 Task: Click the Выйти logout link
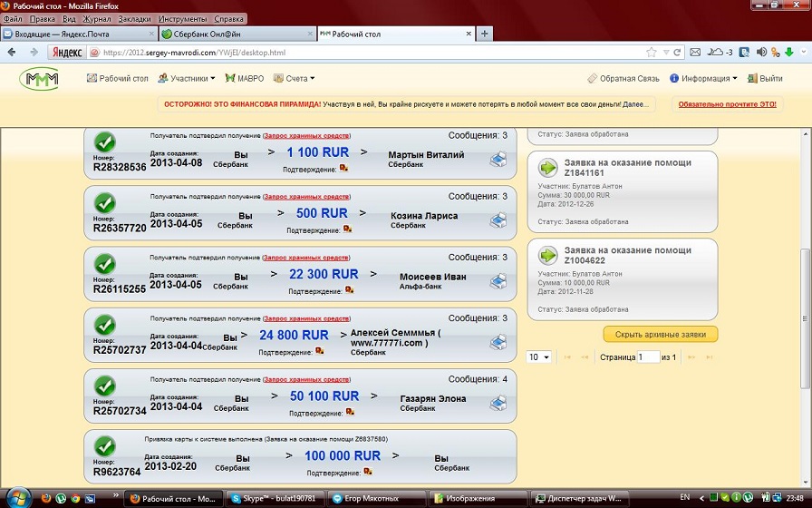(x=765, y=78)
